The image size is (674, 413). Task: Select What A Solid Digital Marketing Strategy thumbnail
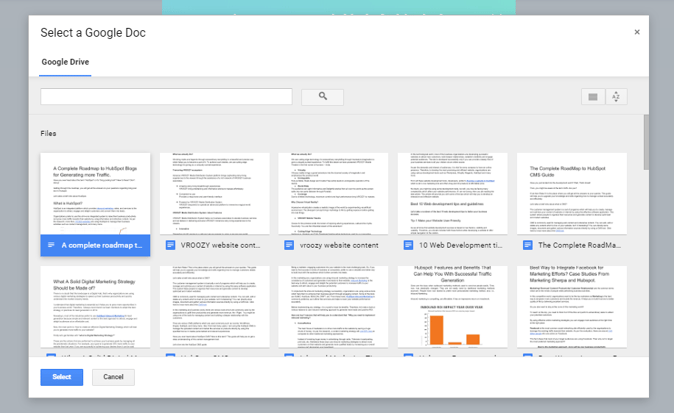pyautogui.click(x=95, y=307)
